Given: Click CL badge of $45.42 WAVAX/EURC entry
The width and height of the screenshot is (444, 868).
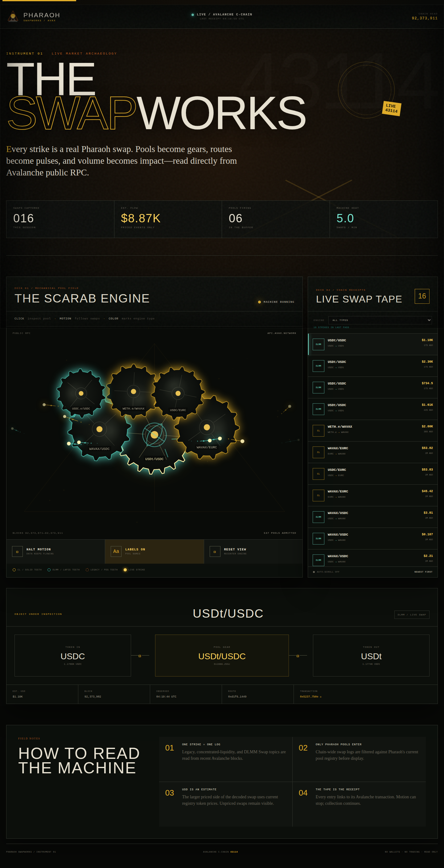Looking at the screenshot, I should pyautogui.click(x=318, y=495).
